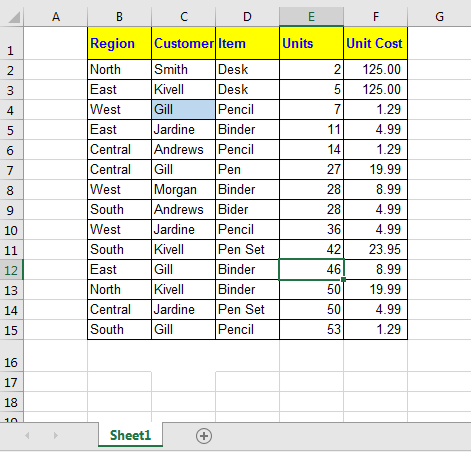Click the Smith customer cell

183,69
